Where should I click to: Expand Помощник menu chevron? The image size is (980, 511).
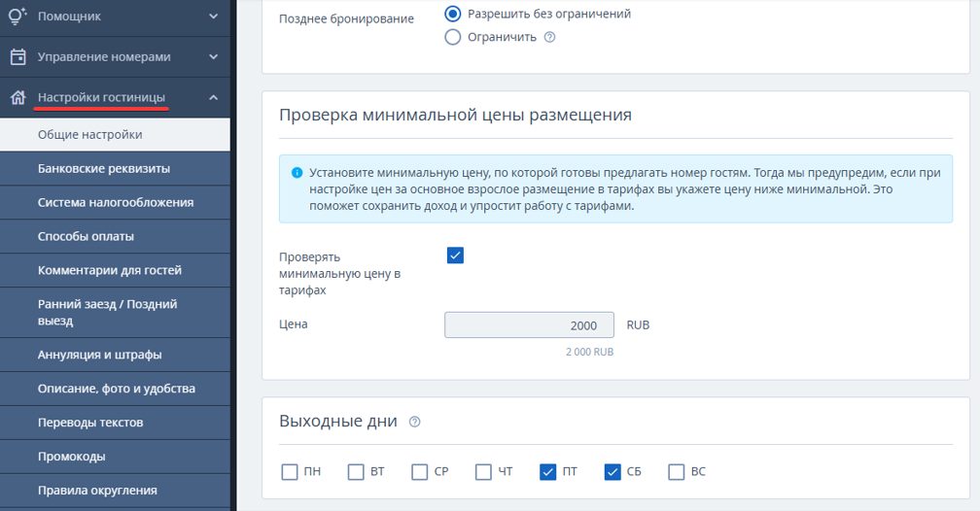click(x=213, y=17)
